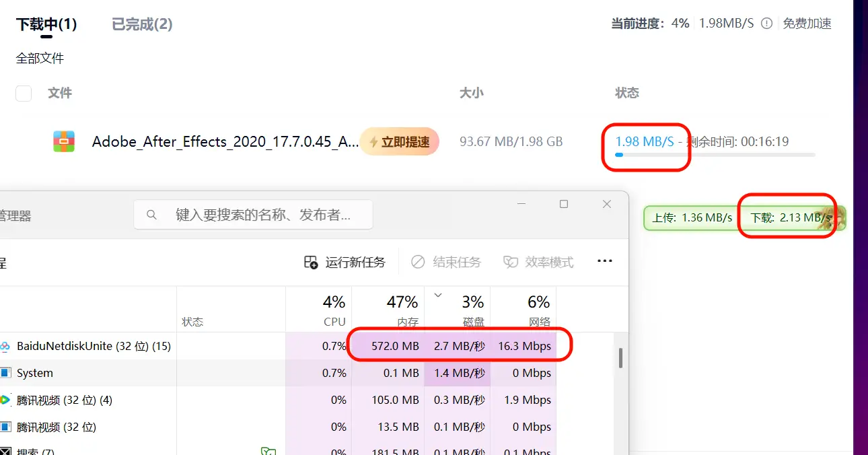
Task: Click the 免费加速 link
Action: [807, 24]
